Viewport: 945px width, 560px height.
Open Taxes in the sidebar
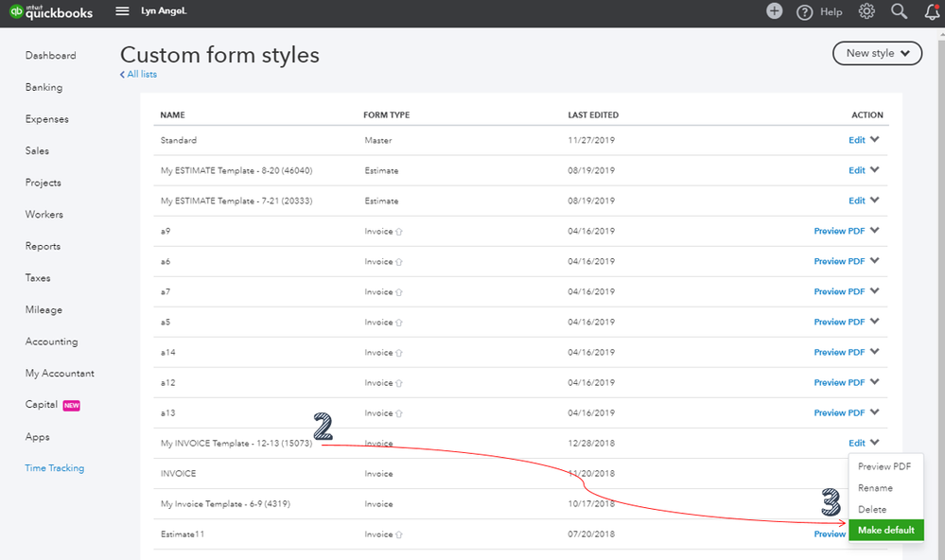[38, 278]
